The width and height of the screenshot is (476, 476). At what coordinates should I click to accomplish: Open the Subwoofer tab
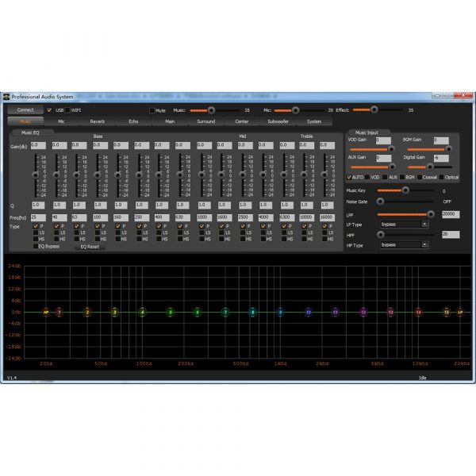point(278,122)
